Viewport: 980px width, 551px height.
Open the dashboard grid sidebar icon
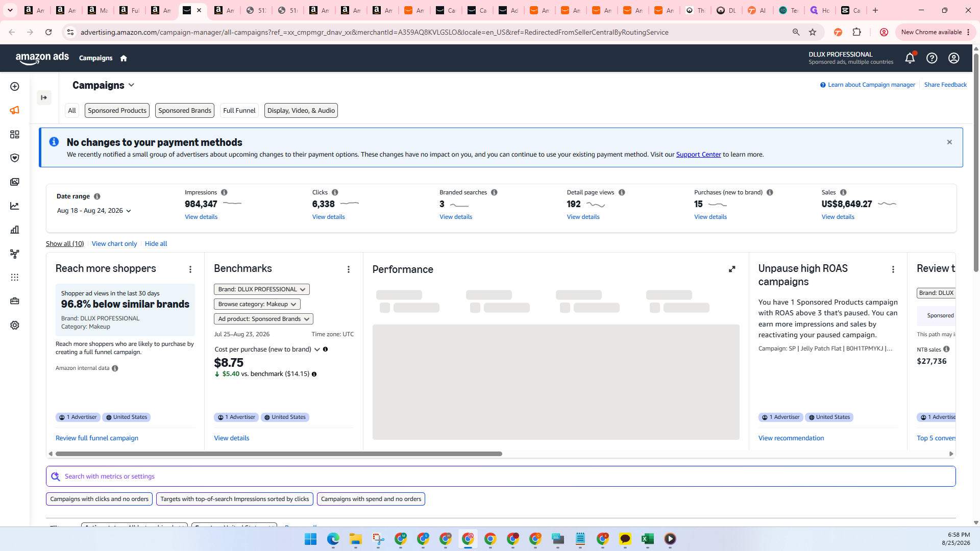15,134
